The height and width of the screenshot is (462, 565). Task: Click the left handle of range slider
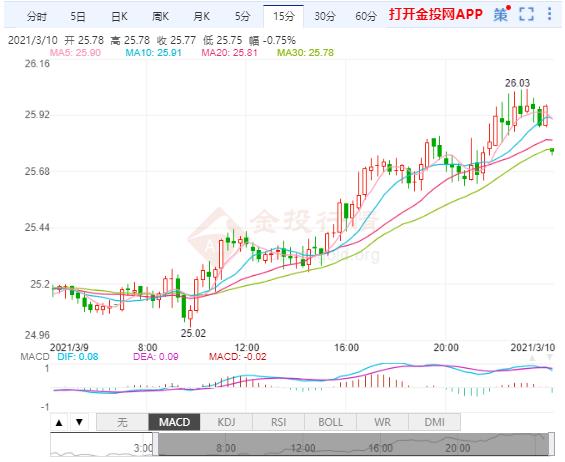pyautogui.click(x=155, y=444)
